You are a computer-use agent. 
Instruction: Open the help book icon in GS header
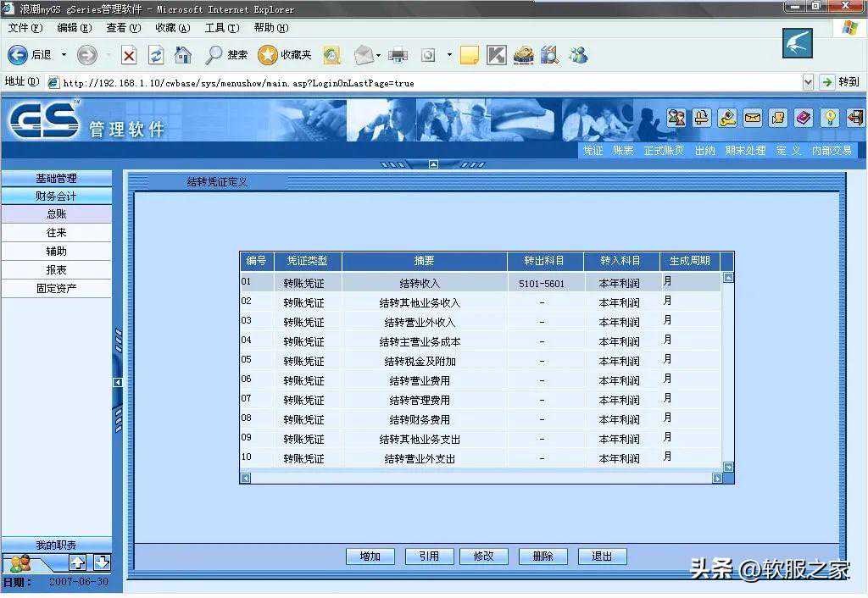804,118
